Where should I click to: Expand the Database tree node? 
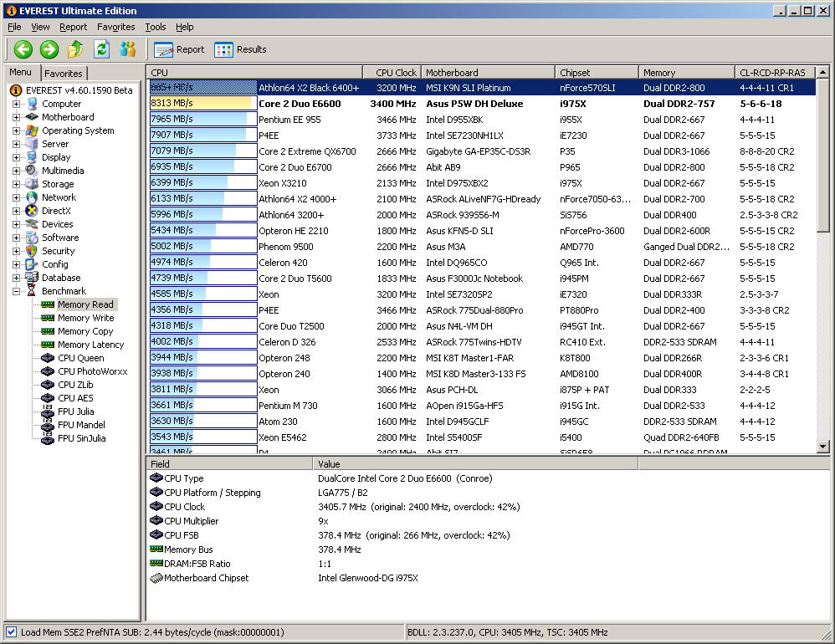point(16,278)
